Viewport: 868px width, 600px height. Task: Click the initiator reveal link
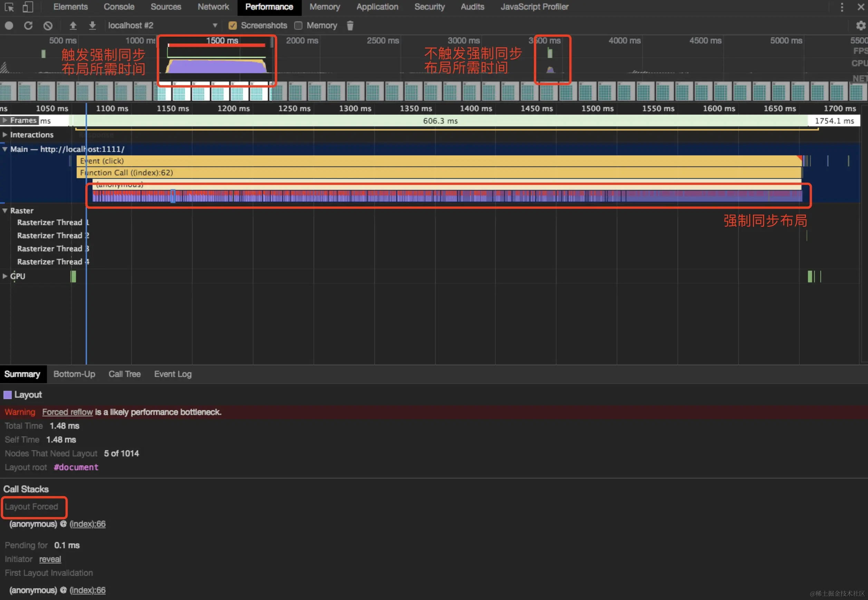coord(50,559)
